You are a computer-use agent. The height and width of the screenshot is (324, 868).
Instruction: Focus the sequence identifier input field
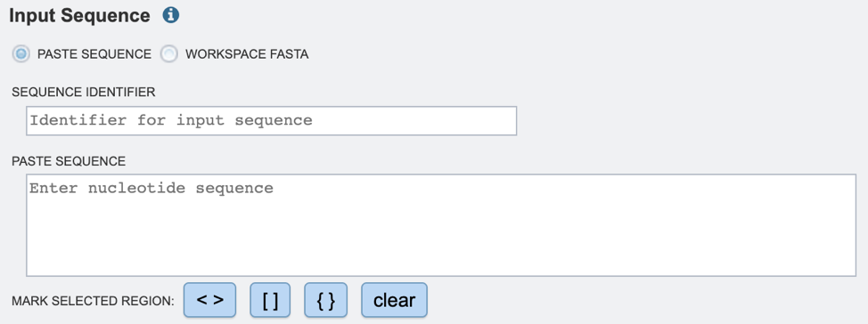[x=271, y=120]
